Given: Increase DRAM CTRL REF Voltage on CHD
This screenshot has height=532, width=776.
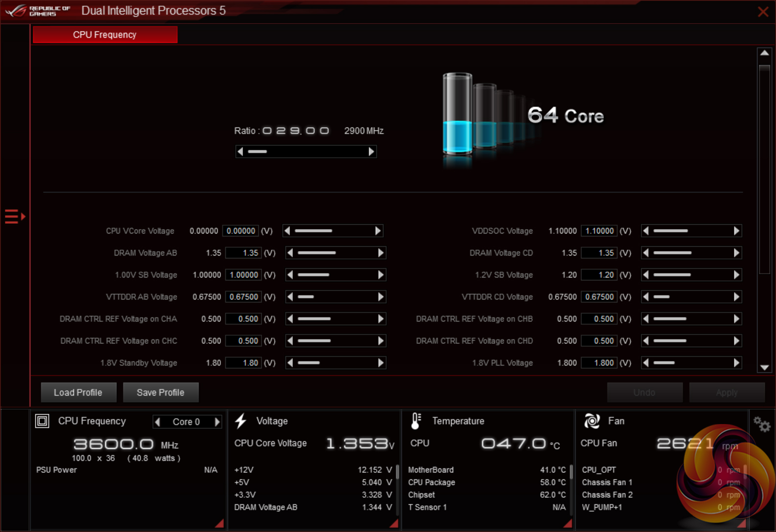Looking at the screenshot, I should [x=737, y=340].
